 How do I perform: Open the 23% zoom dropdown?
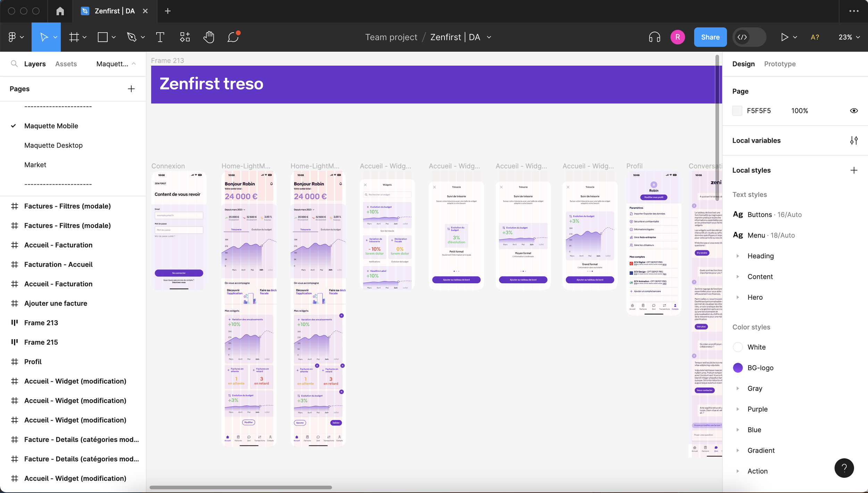point(849,37)
